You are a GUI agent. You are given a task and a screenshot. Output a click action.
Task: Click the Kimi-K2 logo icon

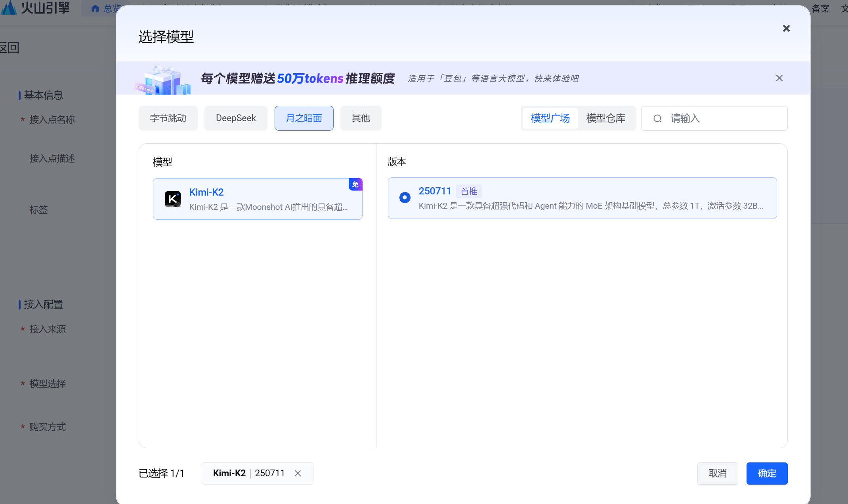tap(173, 199)
